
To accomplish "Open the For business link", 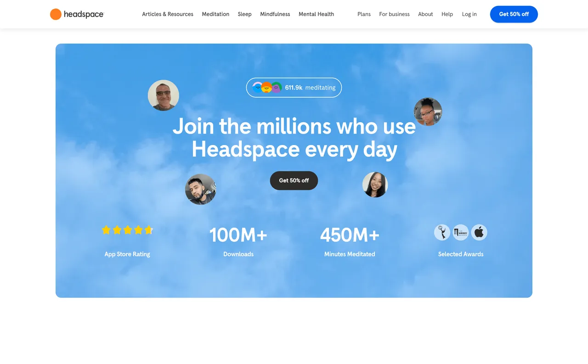I will (394, 14).
